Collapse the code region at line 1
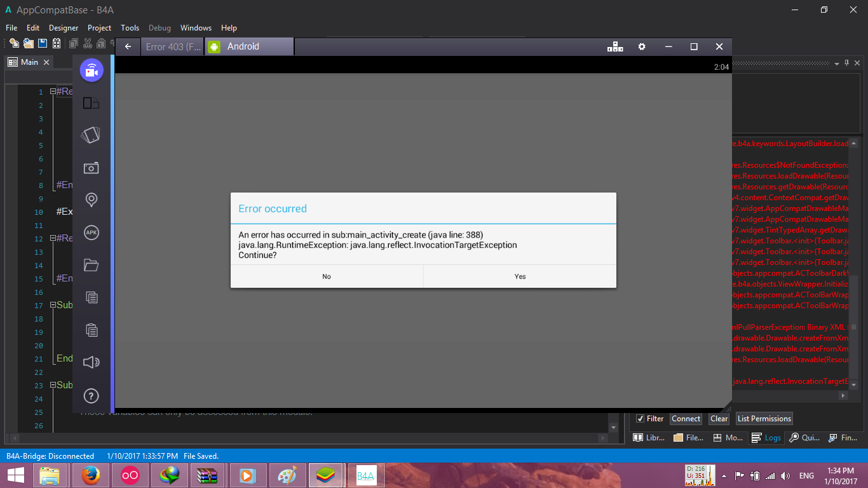 click(x=53, y=91)
